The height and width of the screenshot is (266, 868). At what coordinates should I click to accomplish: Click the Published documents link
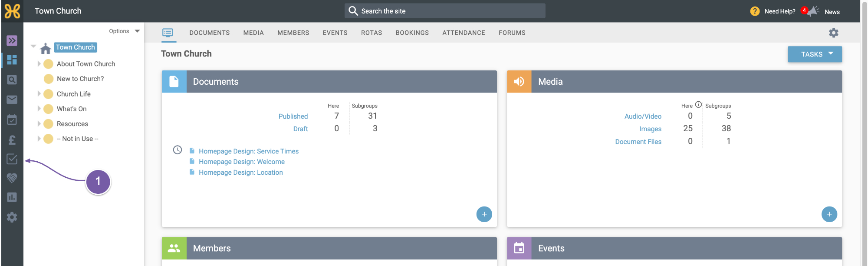[293, 116]
